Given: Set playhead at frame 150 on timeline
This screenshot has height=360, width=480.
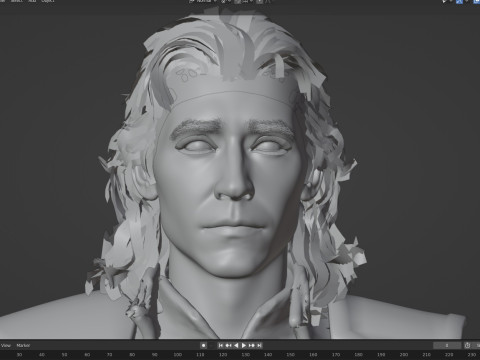Looking at the screenshot, I should pyautogui.click(x=291, y=355).
